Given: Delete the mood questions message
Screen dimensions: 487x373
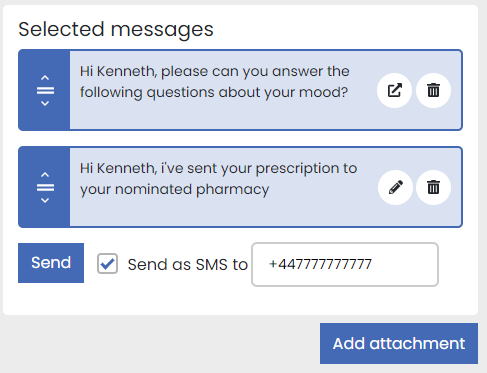Looking at the screenshot, I should 433,90.
